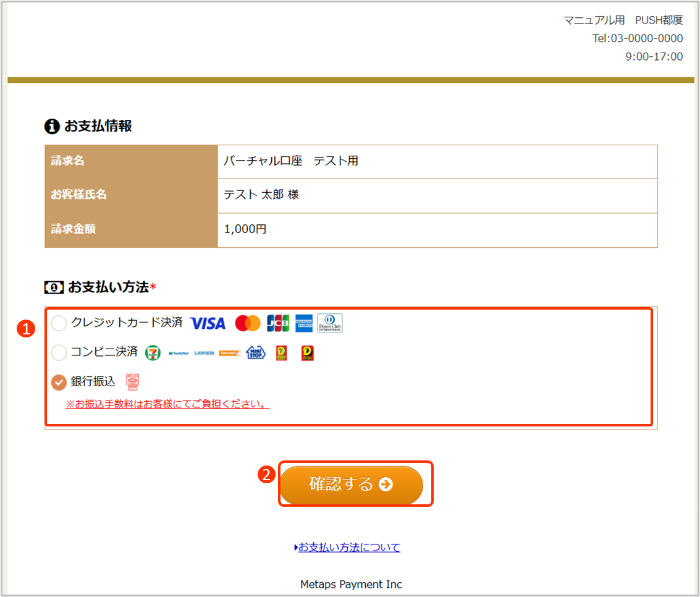Image resolution: width=700 pixels, height=597 pixels.
Task: Click the Diners Club logo
Action: 330,323
